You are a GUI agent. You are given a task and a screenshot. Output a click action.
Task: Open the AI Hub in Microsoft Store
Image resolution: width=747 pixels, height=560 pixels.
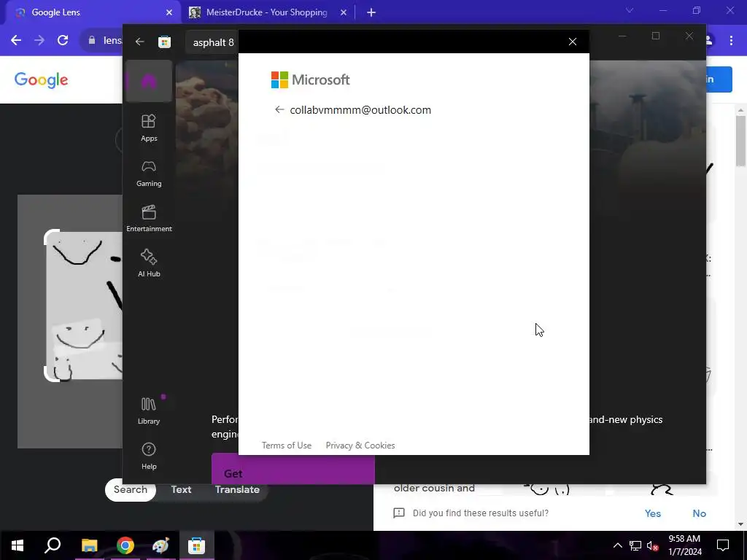click(x=149, y=263)
